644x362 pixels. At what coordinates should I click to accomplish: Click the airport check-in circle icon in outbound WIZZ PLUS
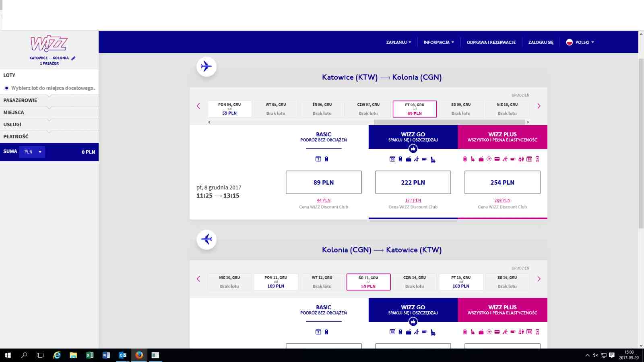coord(489,159)
